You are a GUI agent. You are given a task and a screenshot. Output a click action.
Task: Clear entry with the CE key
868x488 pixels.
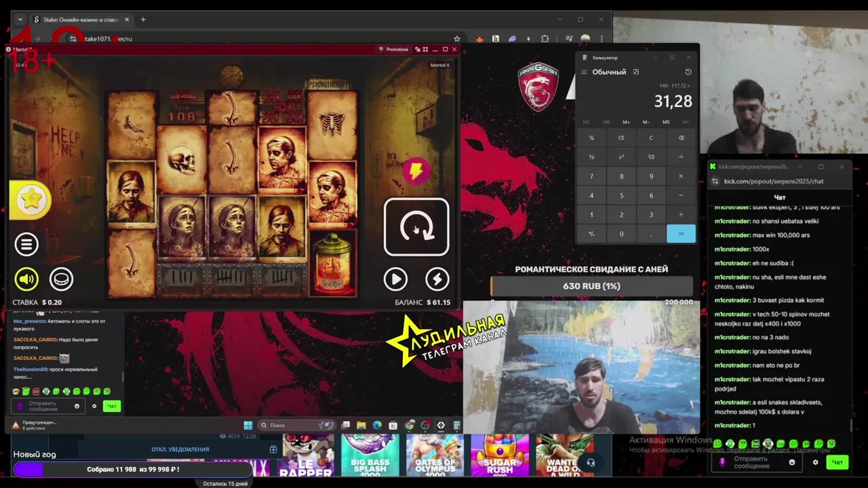(x=621, y=138)
